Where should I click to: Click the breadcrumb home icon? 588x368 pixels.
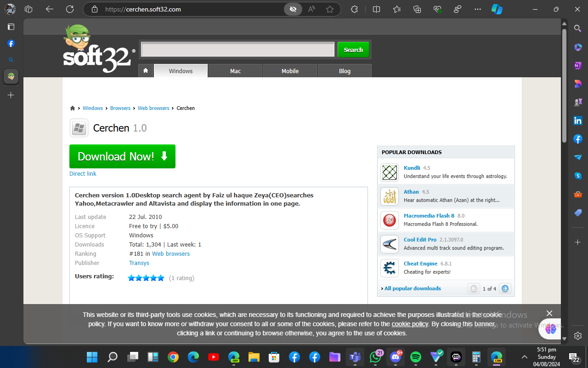(x=72, y=108)
